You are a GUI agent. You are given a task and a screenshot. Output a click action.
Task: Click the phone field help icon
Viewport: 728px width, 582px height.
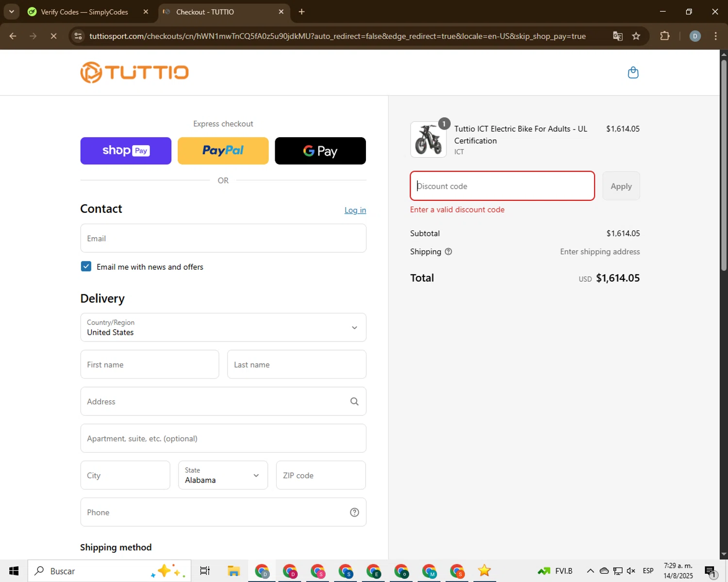[x=354, y=512]
